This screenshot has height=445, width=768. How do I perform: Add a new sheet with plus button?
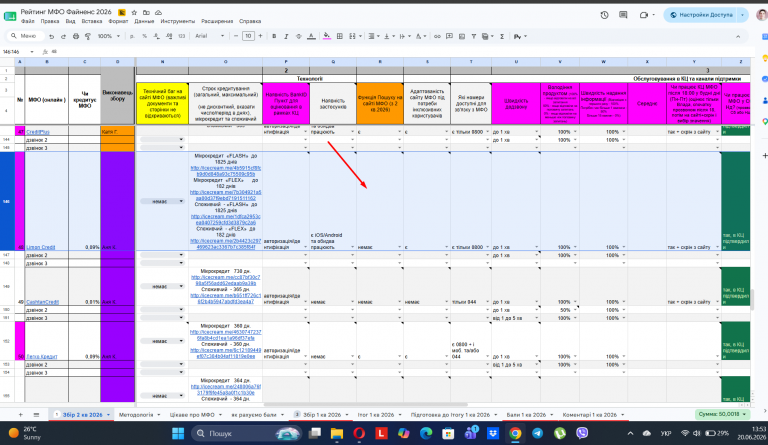coord(20,415)
